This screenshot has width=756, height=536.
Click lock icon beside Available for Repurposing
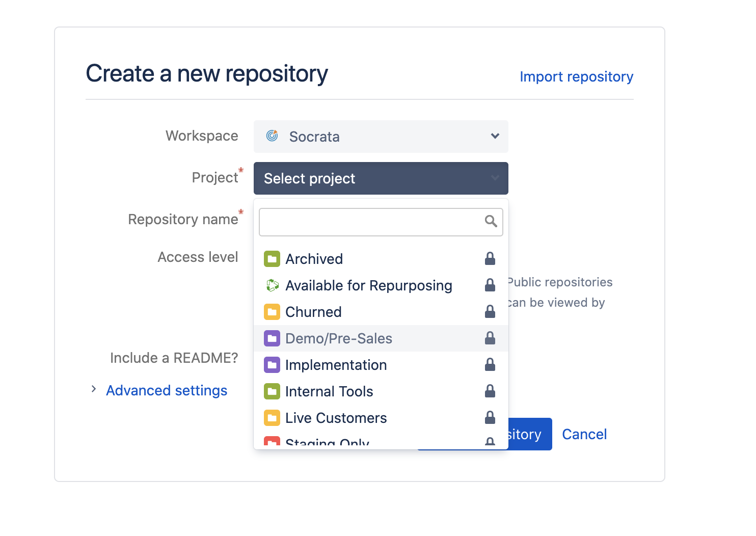[490, 285]
